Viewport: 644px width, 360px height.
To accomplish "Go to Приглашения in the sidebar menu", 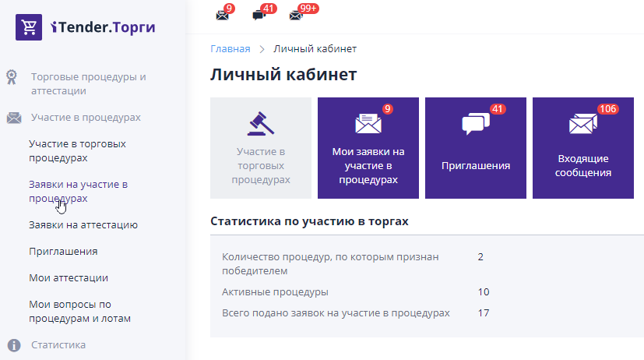I will coord(63,252).
